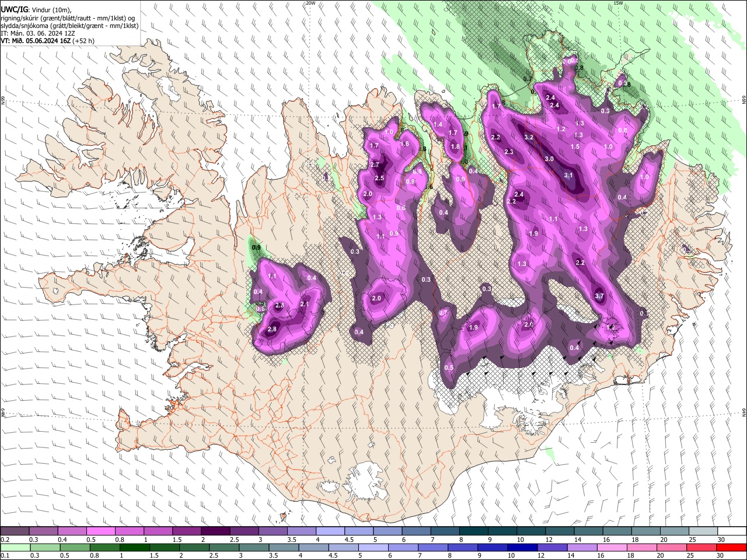Screen dimensions: 747x560
Task: Click the '0.1' label on the bottom legend row
Action: click(x=5, y=555)
